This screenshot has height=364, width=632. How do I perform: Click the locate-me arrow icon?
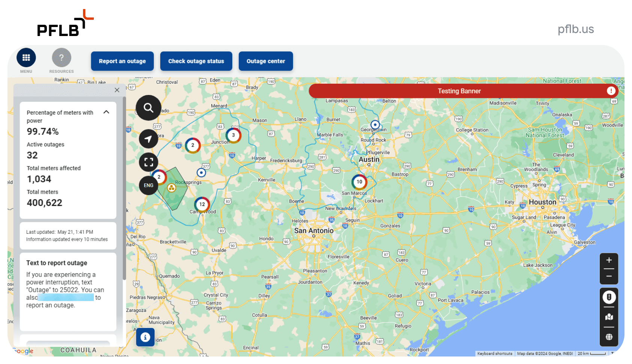pos(149,139)
